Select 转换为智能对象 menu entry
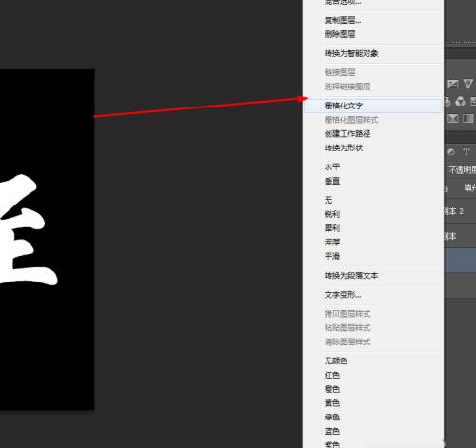 pos(351,53)
